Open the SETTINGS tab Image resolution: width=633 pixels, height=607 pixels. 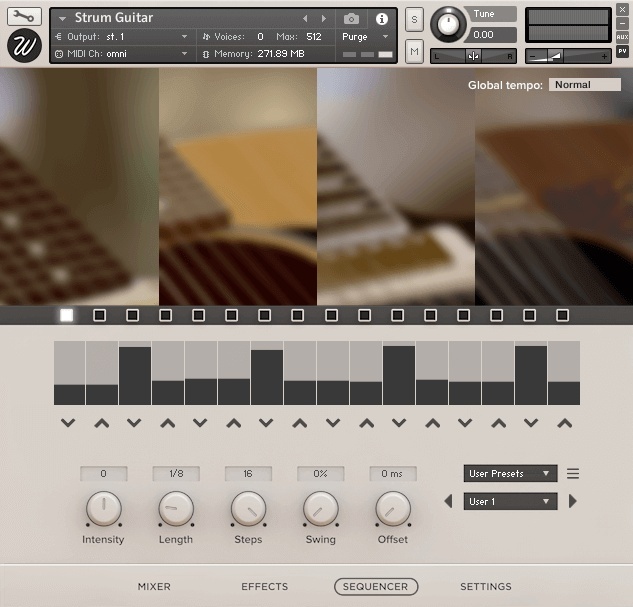coord(485,587)
